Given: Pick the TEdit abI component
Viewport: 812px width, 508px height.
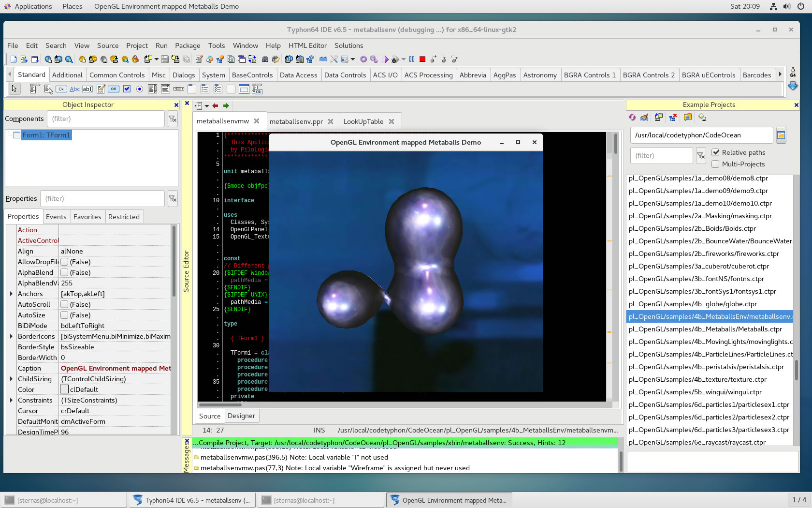Looking at the screenshot, I should pos(87,89).
